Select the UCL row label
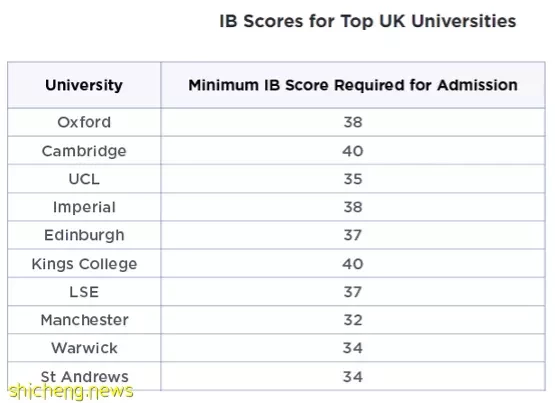This screenshot has width=556, height=404. 84,179
